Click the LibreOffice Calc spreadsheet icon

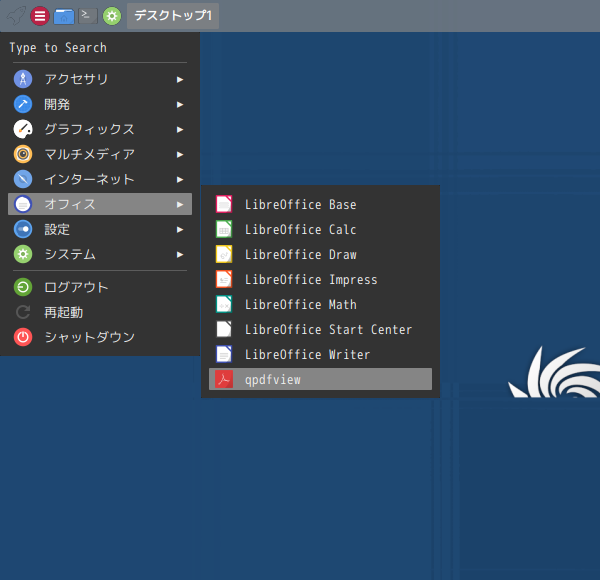coord(224,229)
